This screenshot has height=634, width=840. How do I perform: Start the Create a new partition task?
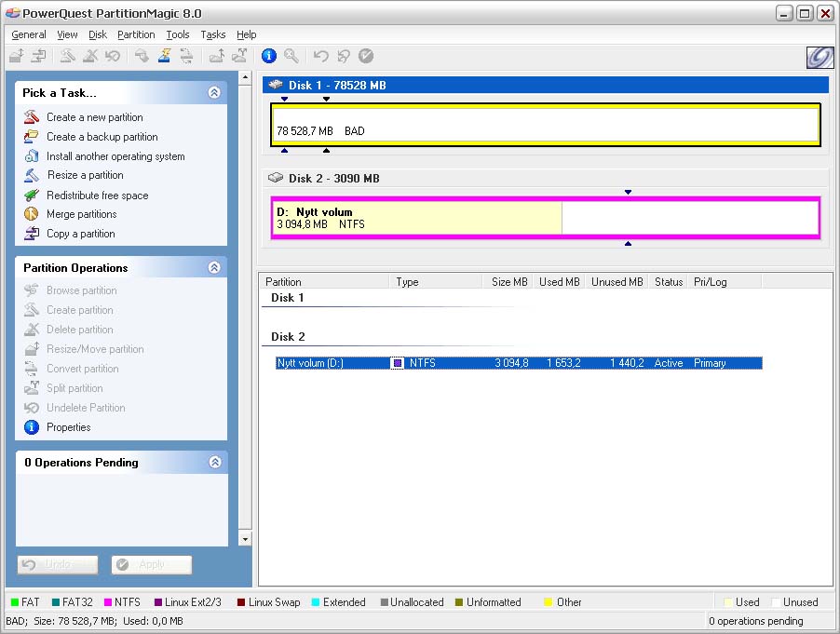pyautogui.click(x=95, y=117)
